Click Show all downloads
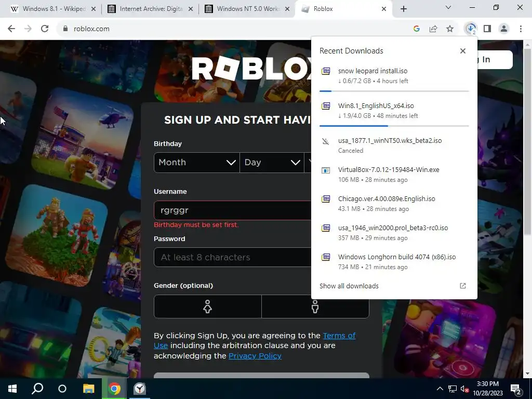This screenshot has width=532, height=399. pos(349,286)
